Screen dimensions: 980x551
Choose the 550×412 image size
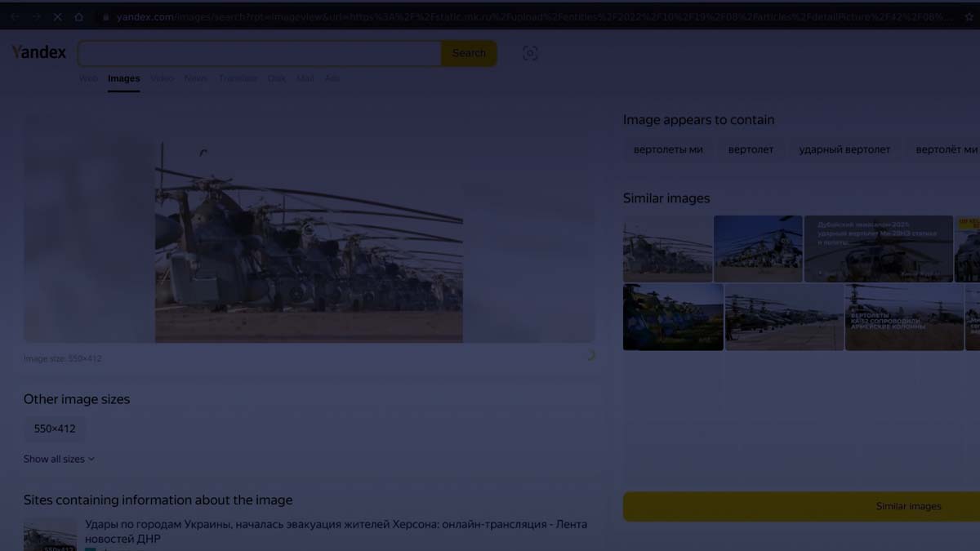pos(55,429)
